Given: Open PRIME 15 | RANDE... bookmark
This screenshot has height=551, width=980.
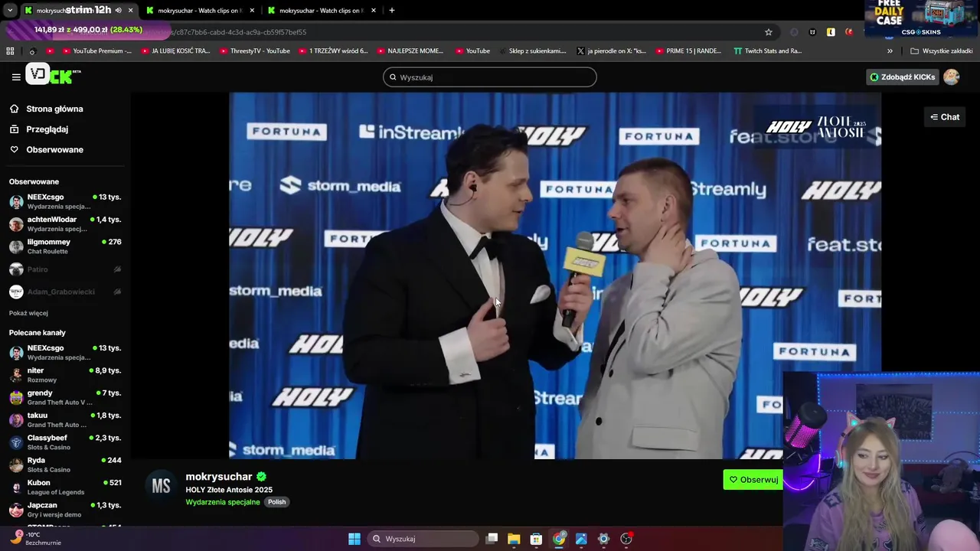Looking at the screenshot, I should [688, 51].
